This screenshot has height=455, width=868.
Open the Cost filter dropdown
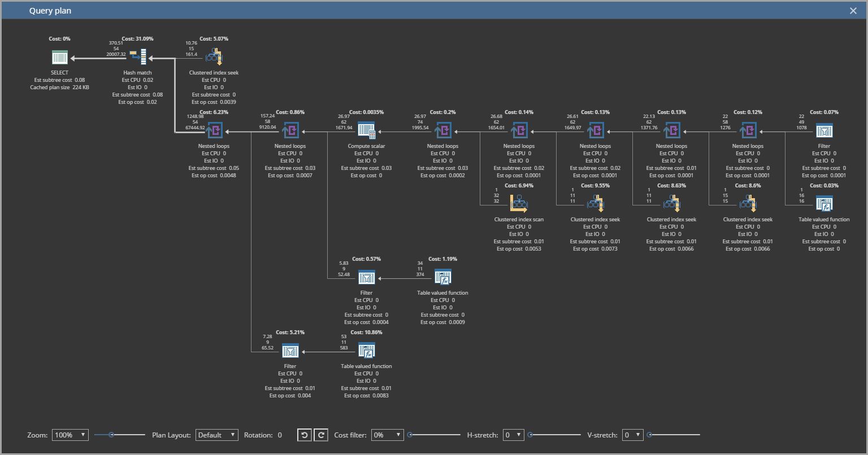pyautogui.click(x=387, y=435)
